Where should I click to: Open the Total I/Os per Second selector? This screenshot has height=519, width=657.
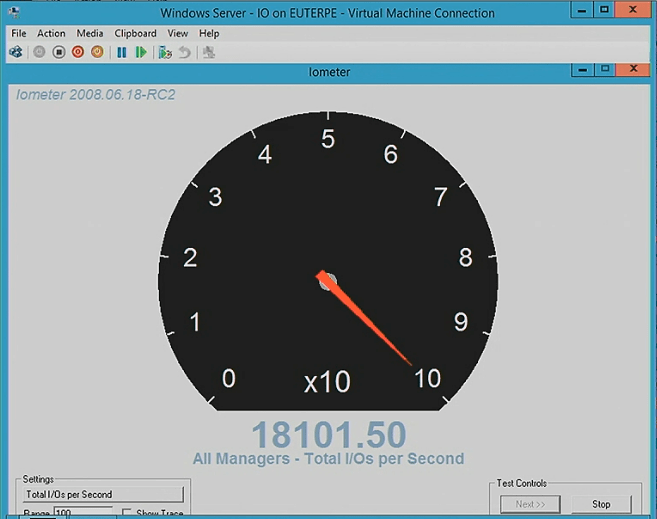pyautogui.click(x=103, y=494)
